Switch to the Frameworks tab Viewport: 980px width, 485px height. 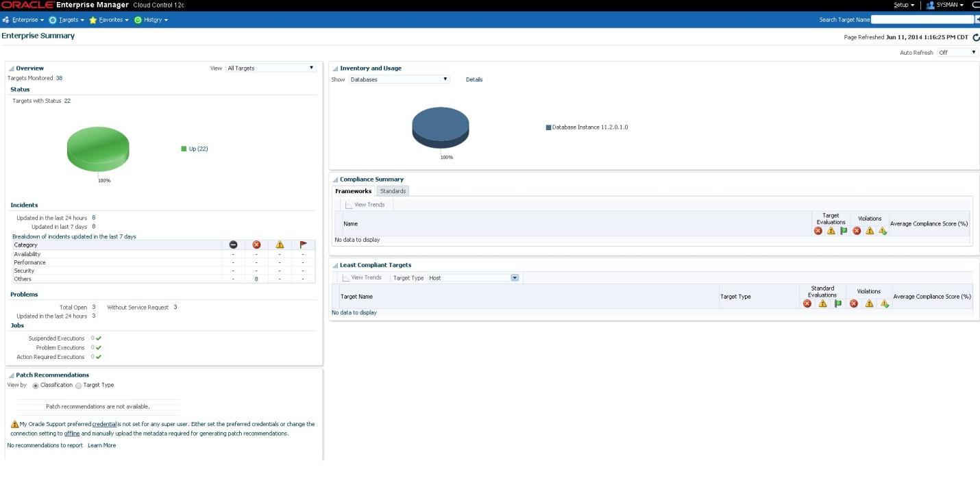tap(354, 191)
